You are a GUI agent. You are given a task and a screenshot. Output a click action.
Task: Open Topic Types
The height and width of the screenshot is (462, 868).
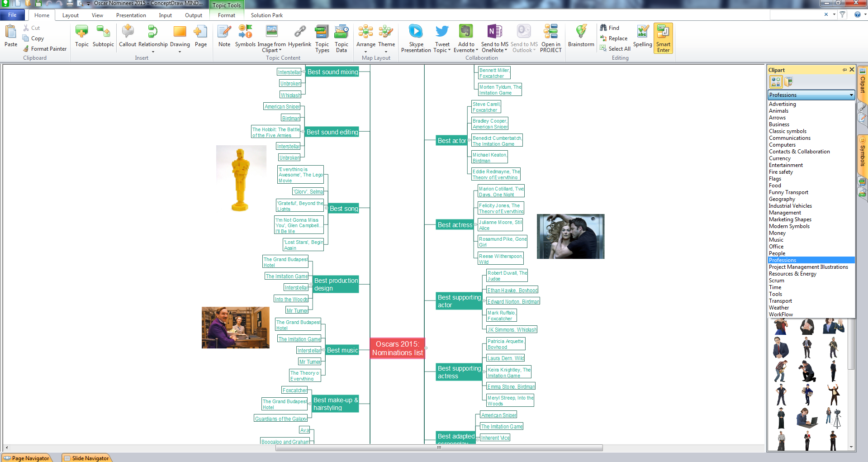tap(322, 39)
